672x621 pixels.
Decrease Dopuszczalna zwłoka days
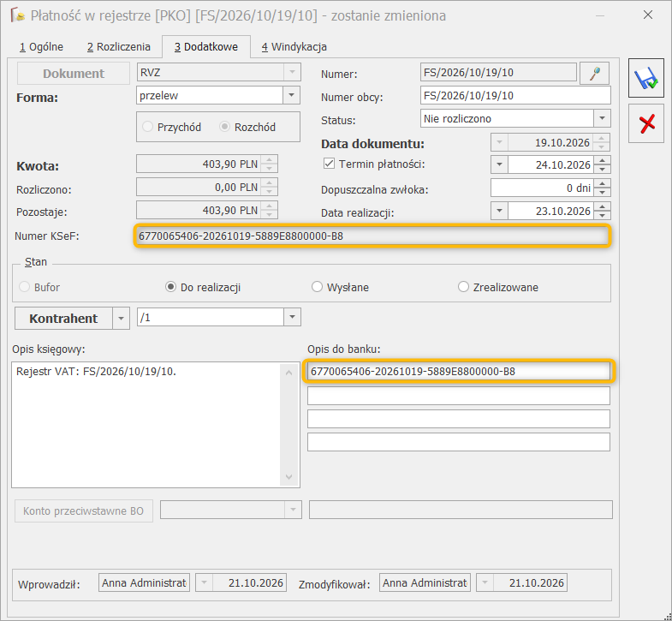click(602, 192)
